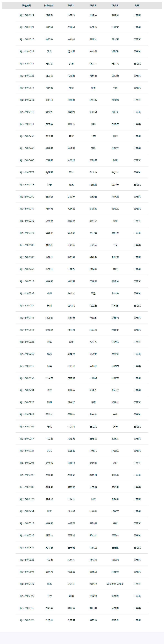Click the 队伍编号 column header
The height and width of the screenshot is (644, 164).
tap(27, 6)
